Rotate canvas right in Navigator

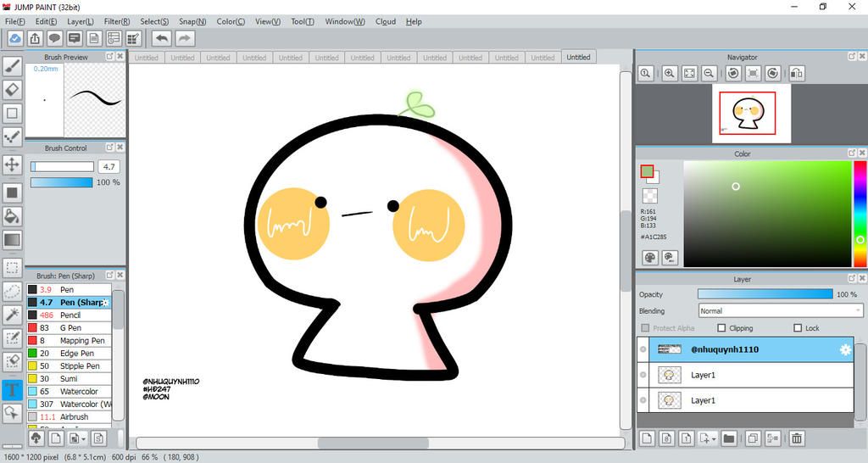click(x=773, y=73)
